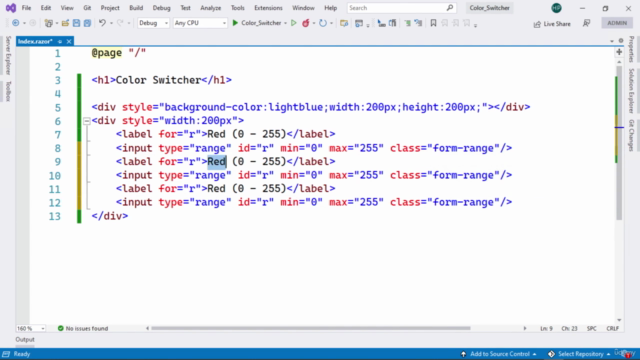Click the SPC indentation indicator
Image resolution: width=640 pixels, height=360 pixels.
[x=591, y=328]
